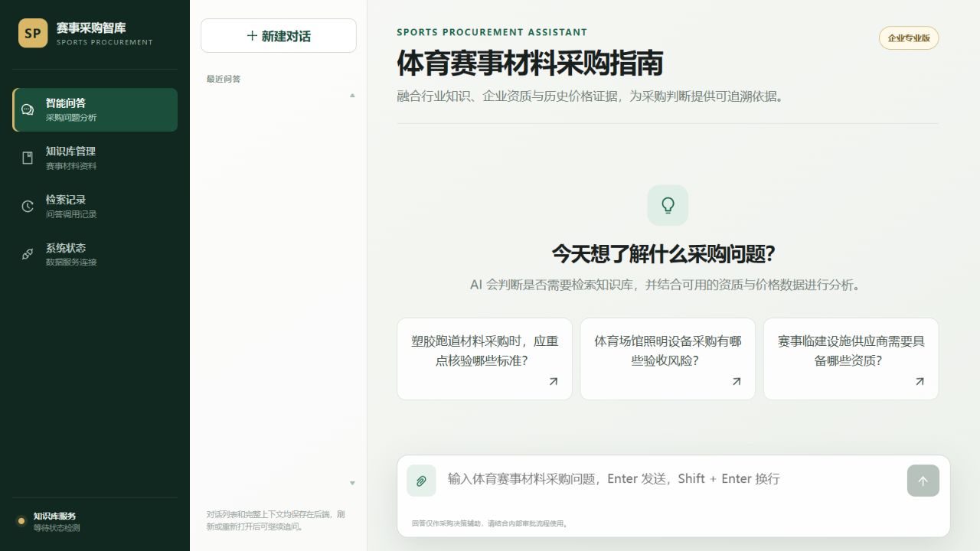Image resolution: width=980 pixels, height=551 pixels.
Task: Click the 系统状态 plug icon
Action: (x=28, y=254)
